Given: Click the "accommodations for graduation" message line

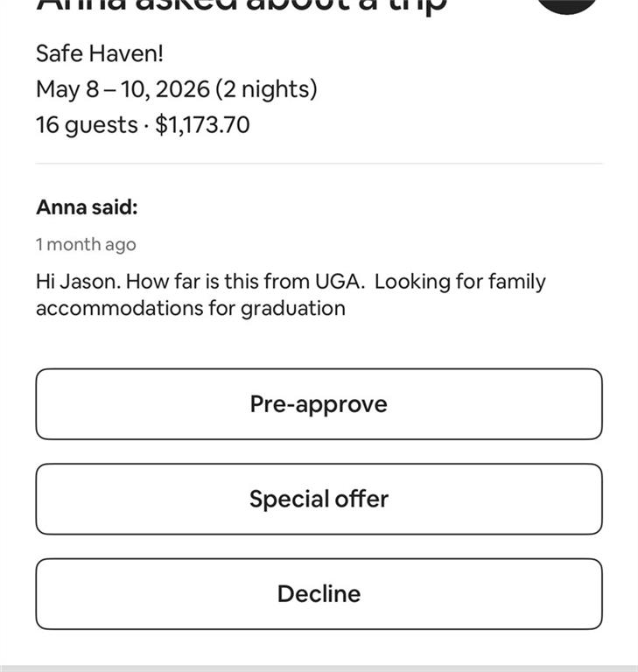Looking at the screenshot, I should (x=190, y=308).
